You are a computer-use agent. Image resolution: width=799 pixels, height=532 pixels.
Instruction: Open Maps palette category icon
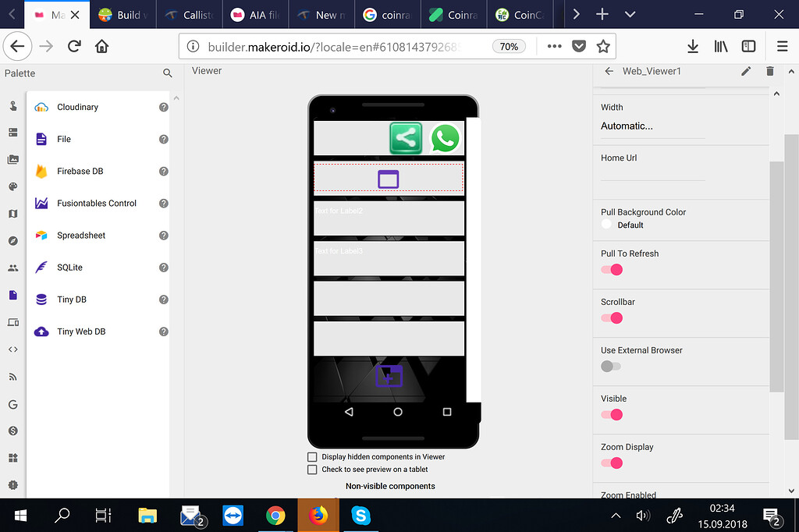[x=13, y=214]
